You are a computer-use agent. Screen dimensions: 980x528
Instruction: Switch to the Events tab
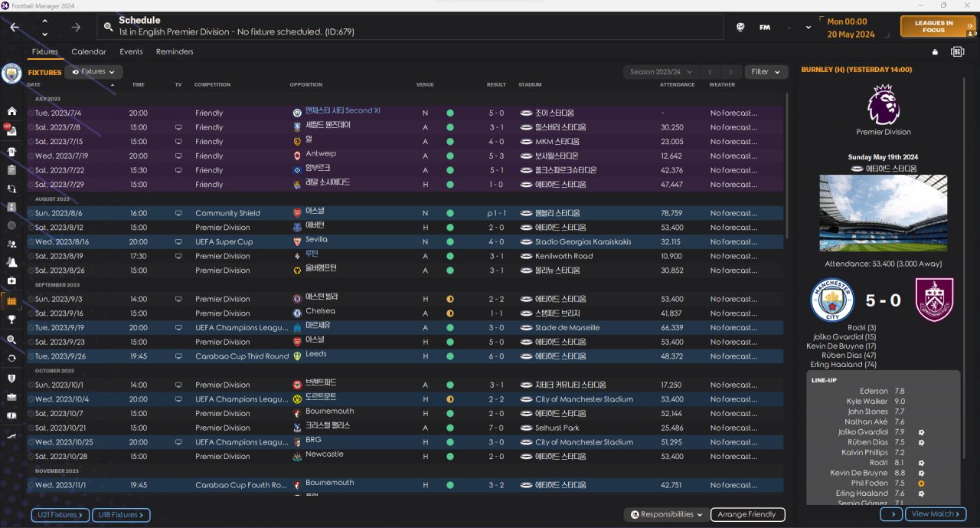point(131,52)
